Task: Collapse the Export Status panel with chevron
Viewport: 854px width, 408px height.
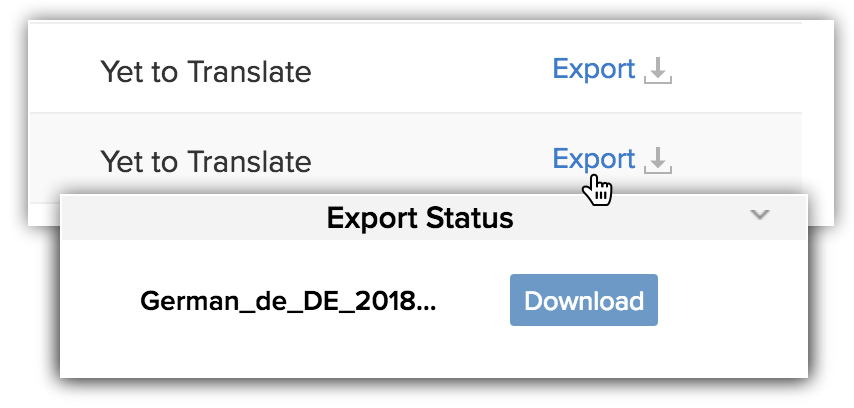Action: click(x=759, y=215)
